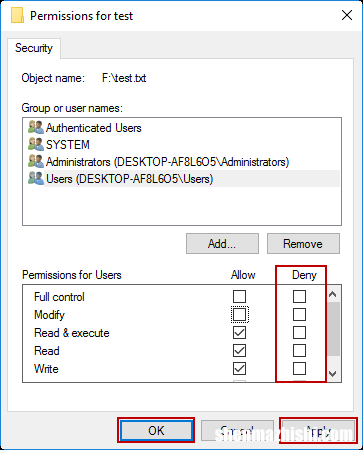Select 'Administrators (DESKTOP-AF8L6O5\Administrators)' entry

point(167,162)
